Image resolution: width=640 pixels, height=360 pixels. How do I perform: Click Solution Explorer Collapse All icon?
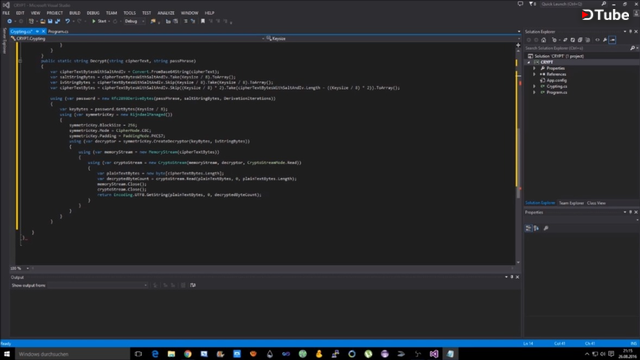pyautogui.click(x=580, y=40)
